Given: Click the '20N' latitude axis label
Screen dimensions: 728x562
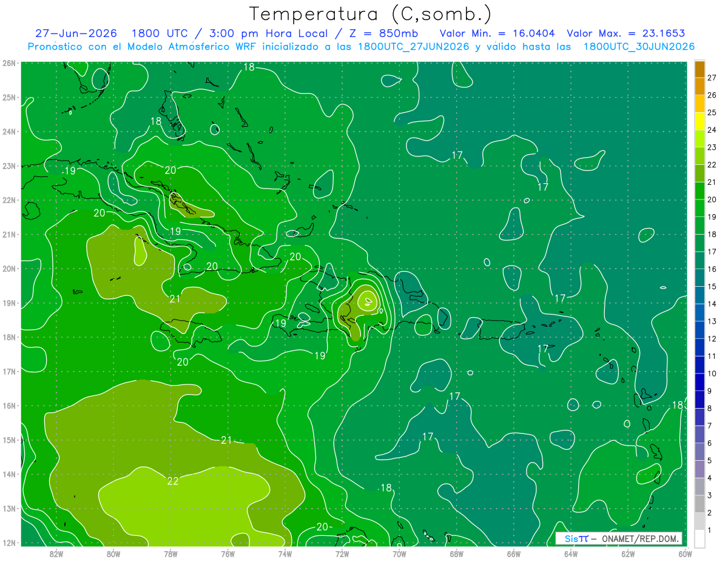Looking at the screenshot, I should tap(8, 269).
